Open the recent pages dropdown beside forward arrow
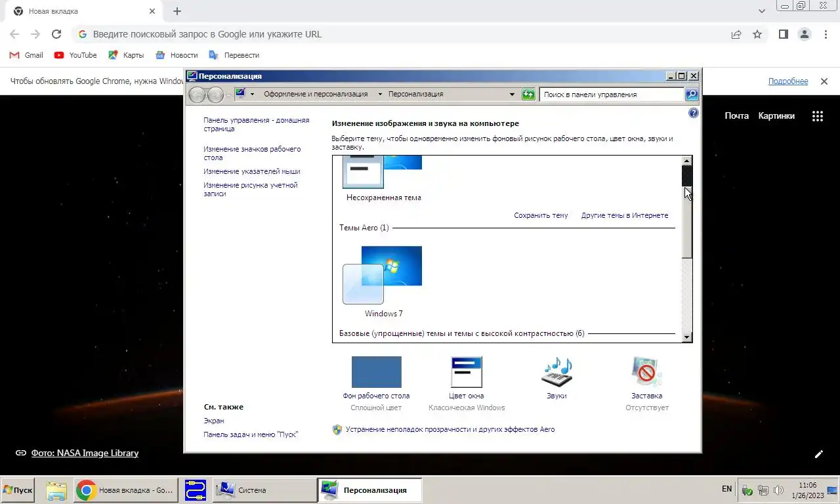This screenshot has height=504, width=840. point(228,95)
